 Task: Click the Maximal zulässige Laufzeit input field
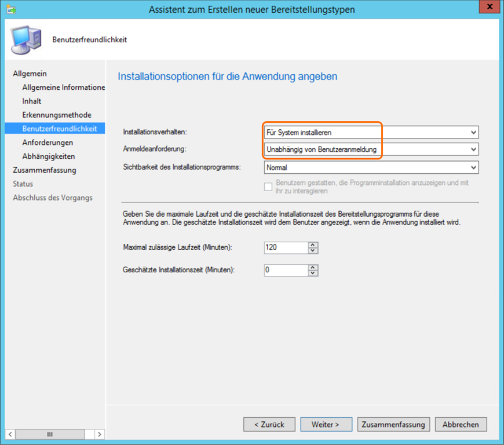coord(285,247)
